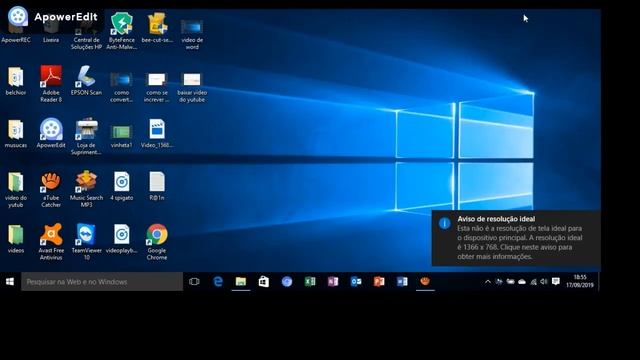
Task: Open the Windows Start menu
Action: [x=10, y=282]
